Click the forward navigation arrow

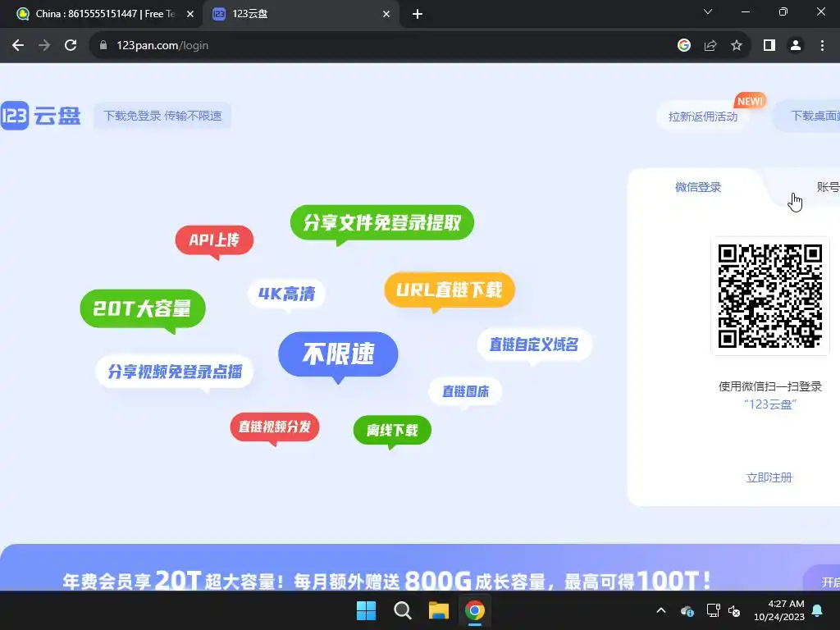click(x=44, y=46)
